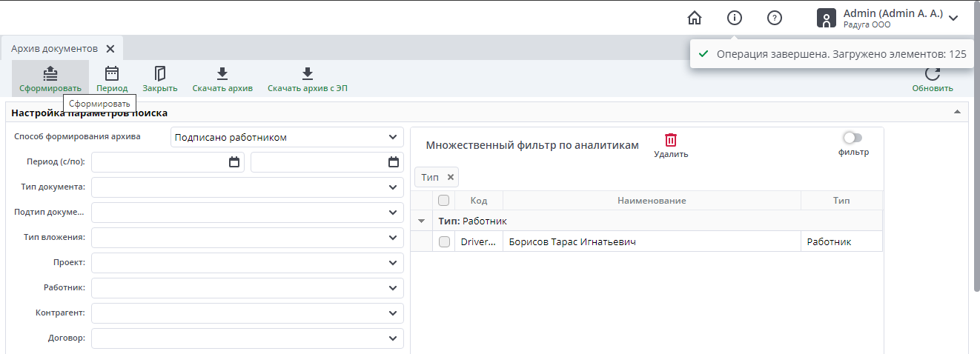
Task: Refresh data with Обновить icon
Action: (933, 74)
